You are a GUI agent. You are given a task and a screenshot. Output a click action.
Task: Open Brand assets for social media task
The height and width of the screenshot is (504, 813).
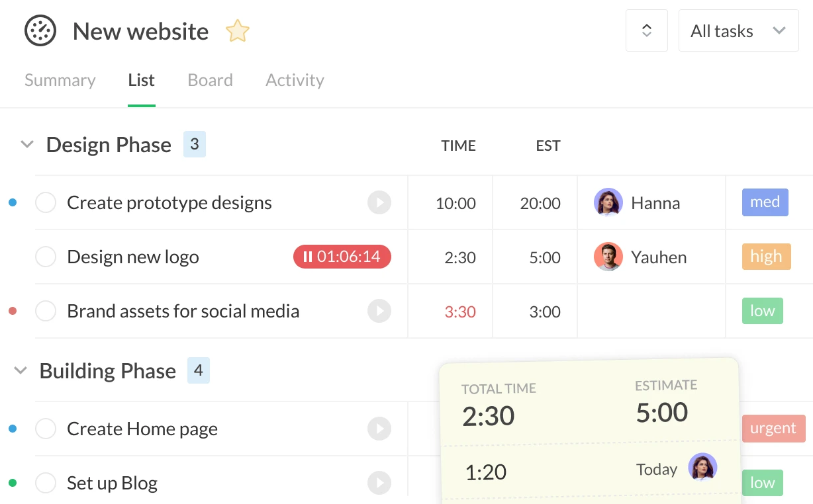[x=183, y=311]
